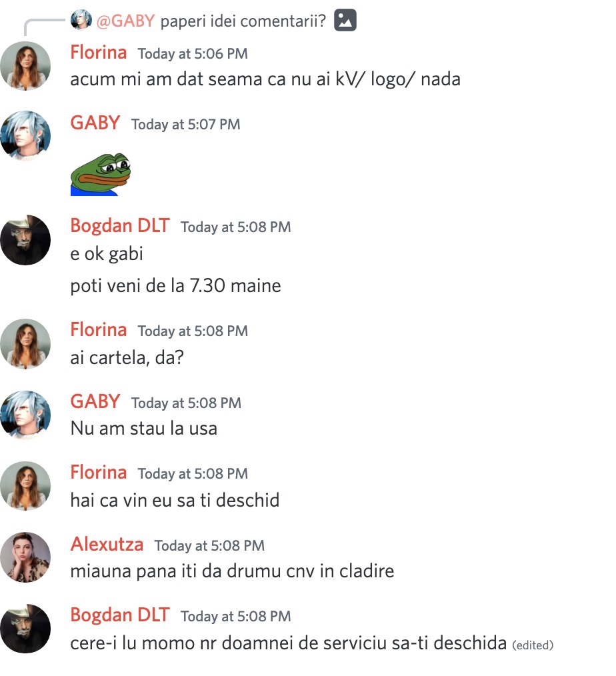Click Florina's avatar beside "ai cartela, da?"
The height and width of the screenshot is (676, 616).
[25, 344]
